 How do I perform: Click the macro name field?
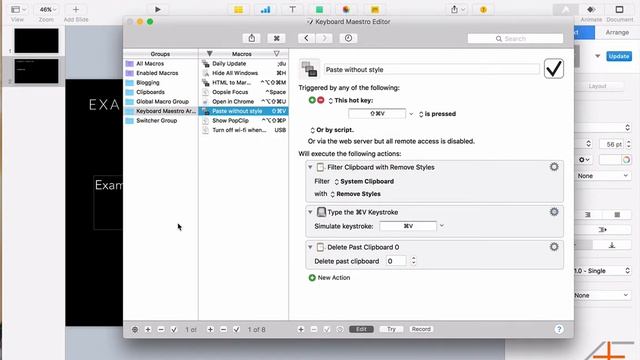click(x=432, y=69)
